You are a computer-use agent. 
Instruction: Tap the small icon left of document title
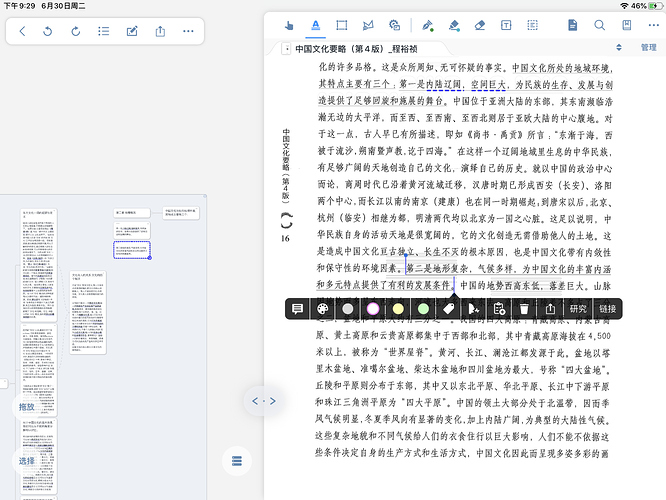(286, 49)
